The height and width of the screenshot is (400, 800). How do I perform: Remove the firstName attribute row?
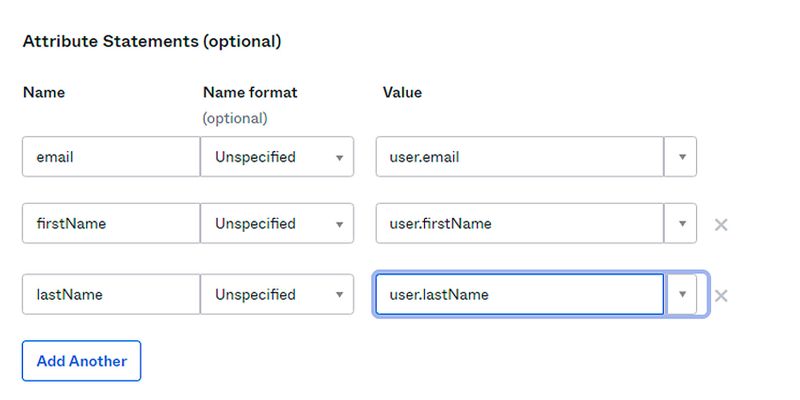(x=720, y=224)
